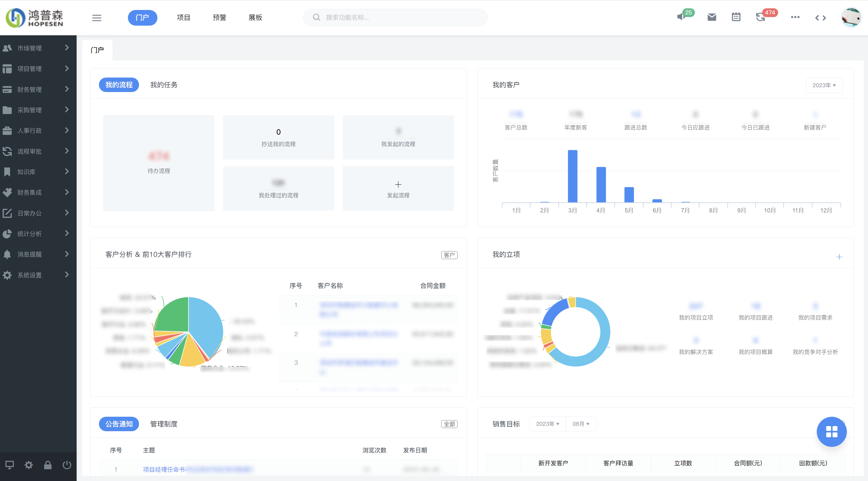Image resolution: width=868 pixels, height=481 pixels.
Task: Open the megaphone announcements icon
Action: click(681, 17)
